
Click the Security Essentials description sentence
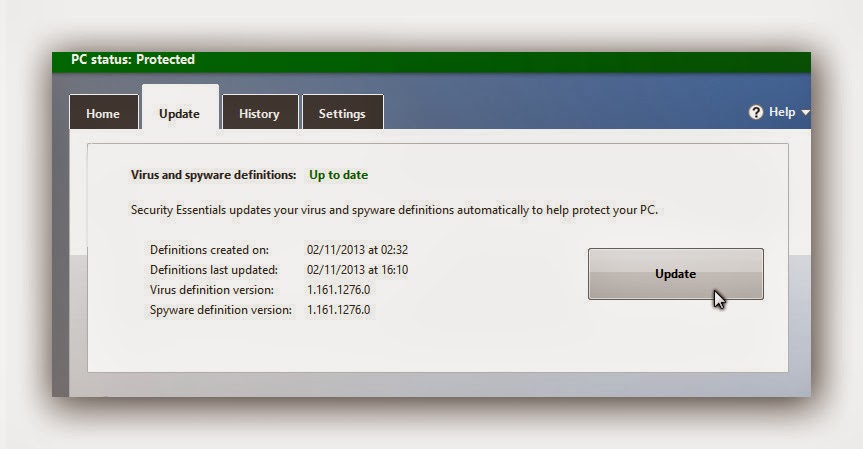click(394, 210)
